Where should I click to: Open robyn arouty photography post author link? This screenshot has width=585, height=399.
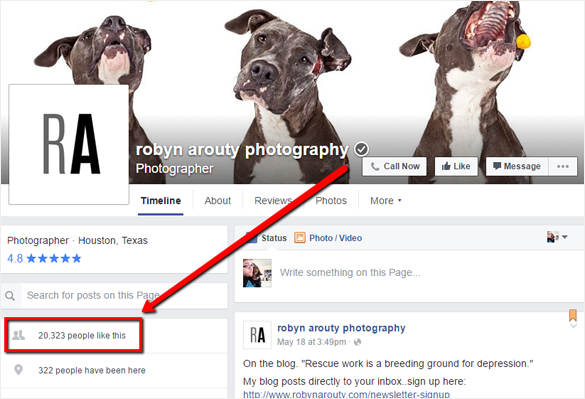tap(341, 328)
